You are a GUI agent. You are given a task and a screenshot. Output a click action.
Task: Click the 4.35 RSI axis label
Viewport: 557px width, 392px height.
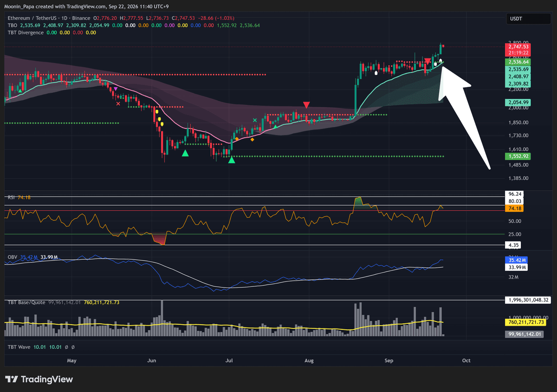pos(513,244)
